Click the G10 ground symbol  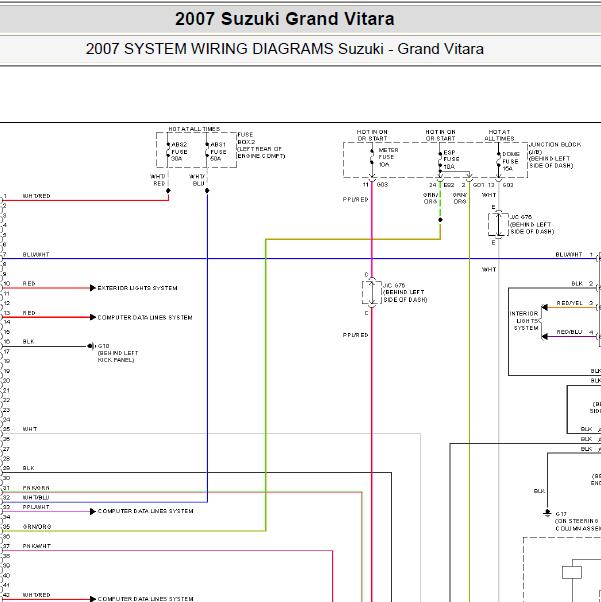tap(91, 346)
